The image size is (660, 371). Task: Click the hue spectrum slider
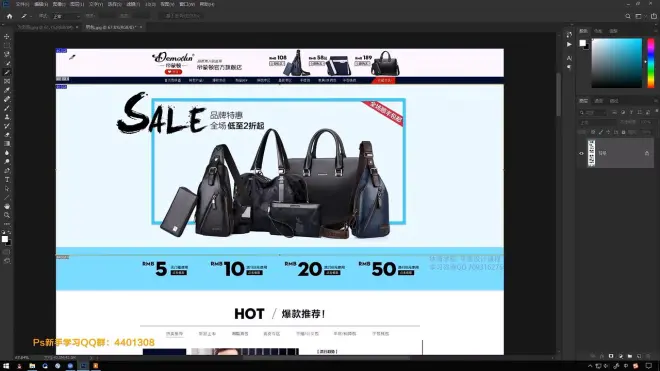651,63
